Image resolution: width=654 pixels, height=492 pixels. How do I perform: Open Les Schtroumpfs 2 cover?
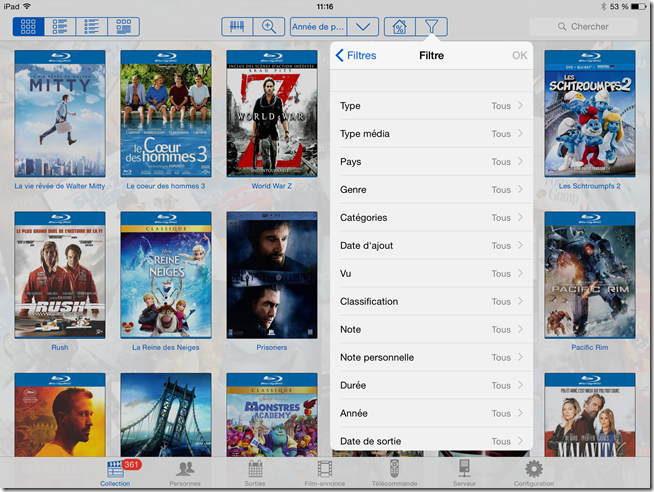click(x=590, y=113)
